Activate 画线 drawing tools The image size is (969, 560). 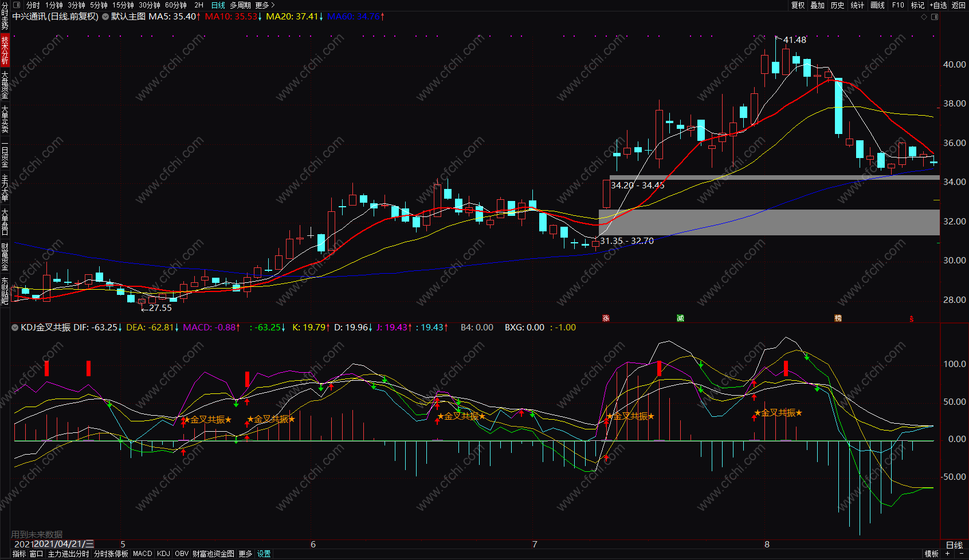(877, 5)
